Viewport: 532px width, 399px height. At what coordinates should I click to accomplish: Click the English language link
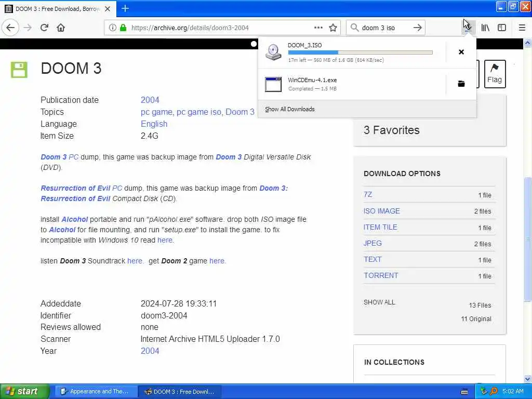154,124
